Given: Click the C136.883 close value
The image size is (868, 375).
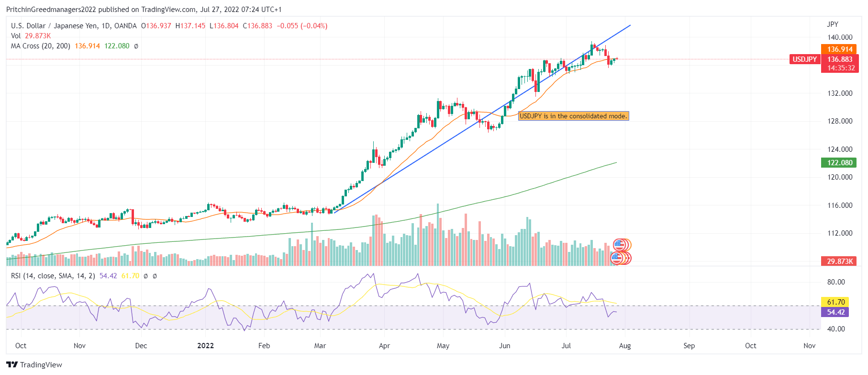Looking at the screenshot, I should (x=257, y=26).
